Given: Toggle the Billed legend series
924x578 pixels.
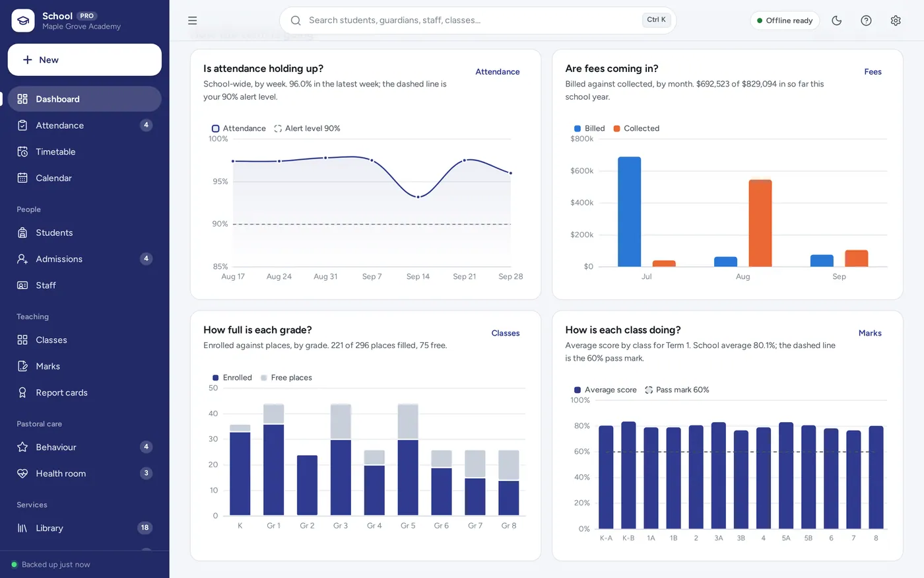Looking at the screenshot, I should pyautogui.click(x=589, y=129).
